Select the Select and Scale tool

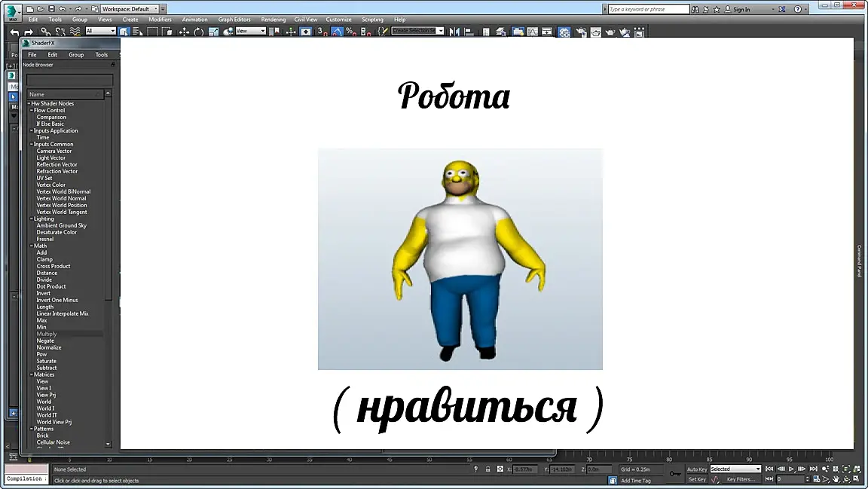click(213, 32)
